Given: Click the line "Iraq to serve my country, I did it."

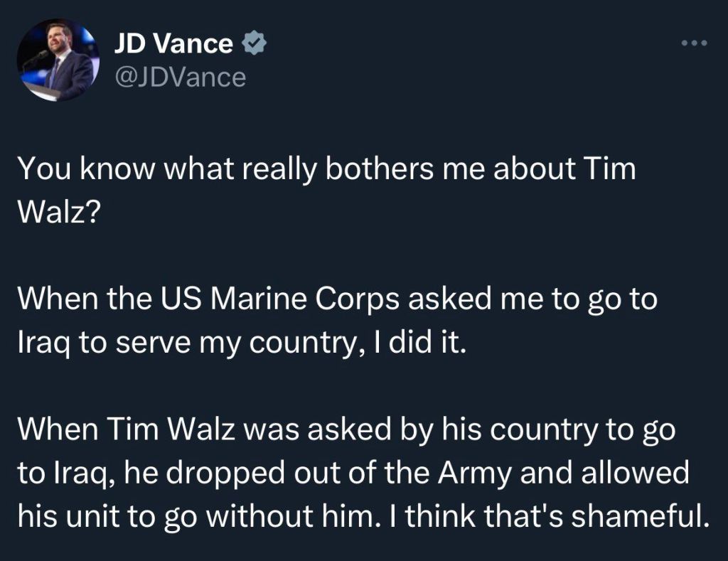Looking at the screenshot, I should [241, 343].
